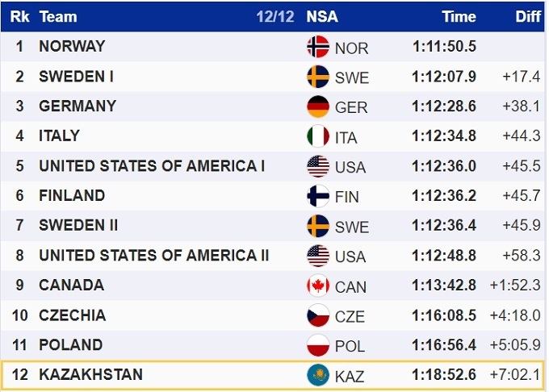Click the Finland flag icon
Image resolution: width=549 pixels, height=392 pixels.
click(318, 196)
